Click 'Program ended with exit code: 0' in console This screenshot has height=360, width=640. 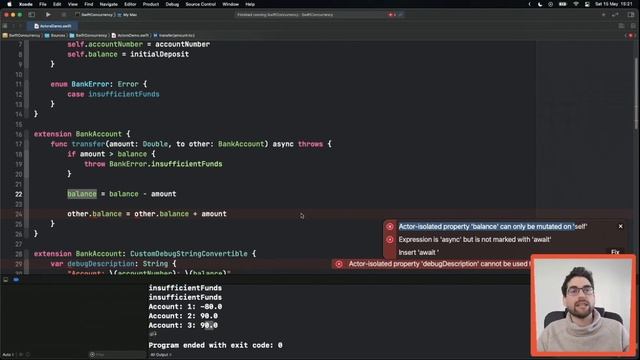216,345
